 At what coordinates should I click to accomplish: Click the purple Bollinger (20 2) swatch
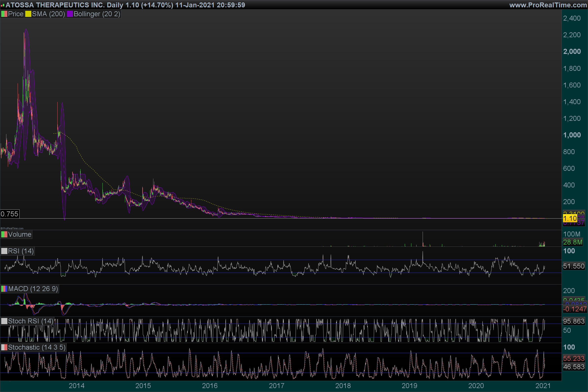coord(70,14)
